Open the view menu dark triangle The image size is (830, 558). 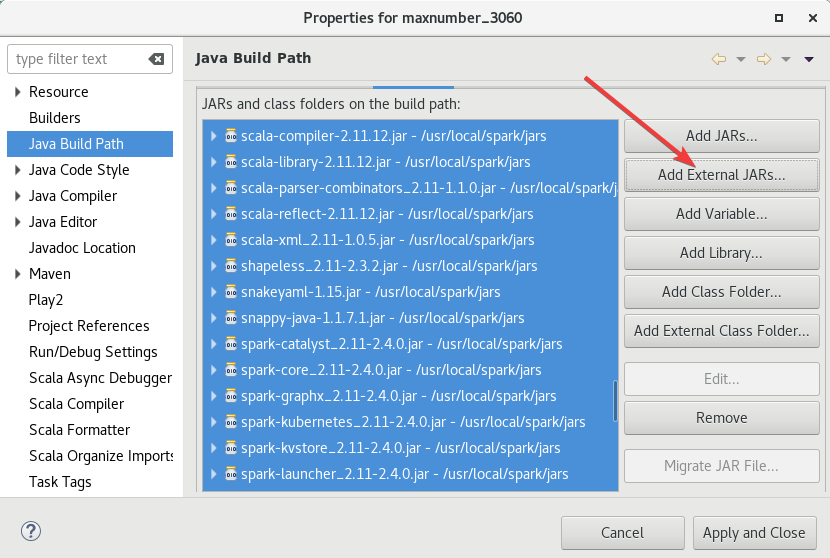point(809,59)
